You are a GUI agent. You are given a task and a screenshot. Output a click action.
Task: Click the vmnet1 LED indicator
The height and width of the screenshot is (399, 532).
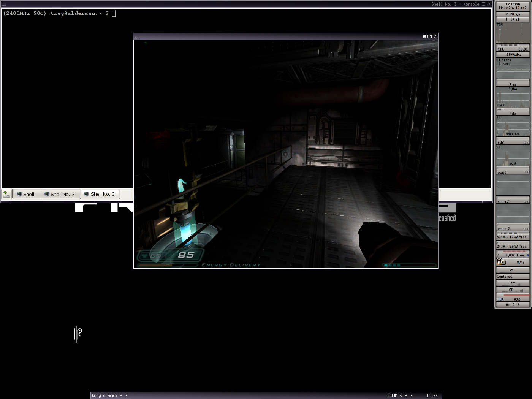[524, 201]
